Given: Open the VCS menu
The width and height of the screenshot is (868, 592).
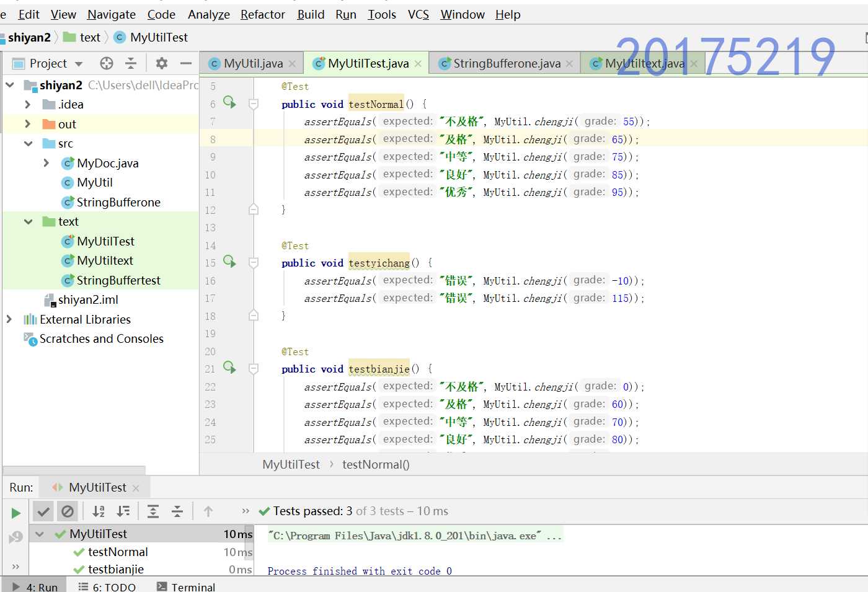Looking at the screenshot, I should tap(418, 14).
